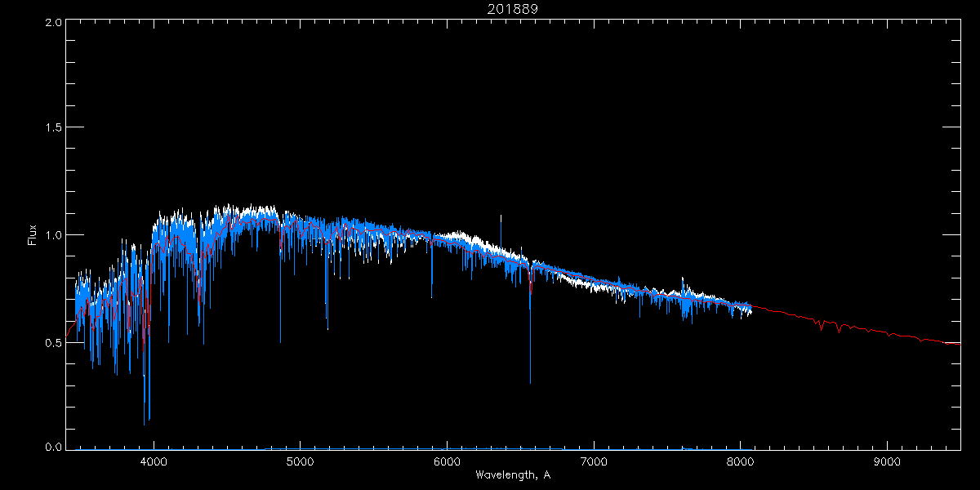Viewport: 980px width, 490px height.
Task: Click the 4000 x-axis tick label
Action: [x=154, y=461]
